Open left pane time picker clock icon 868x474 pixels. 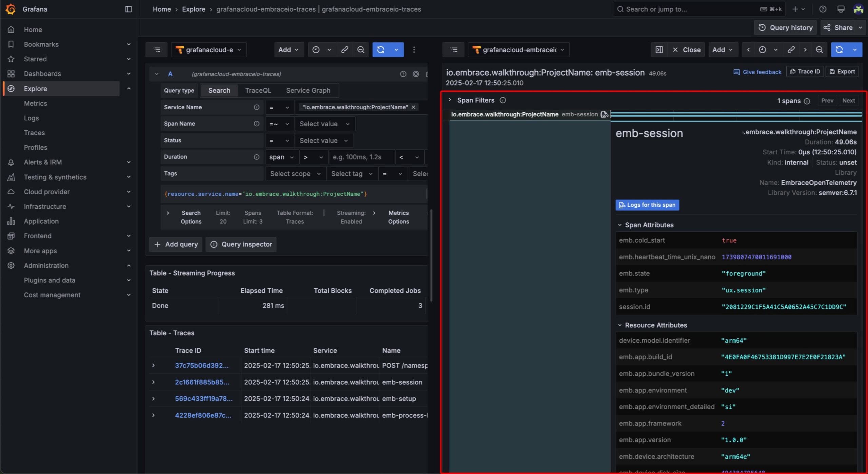point(316,50)
